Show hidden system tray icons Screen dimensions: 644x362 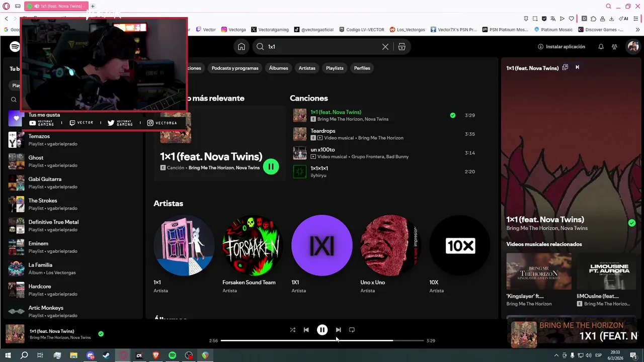click(556, 355)
